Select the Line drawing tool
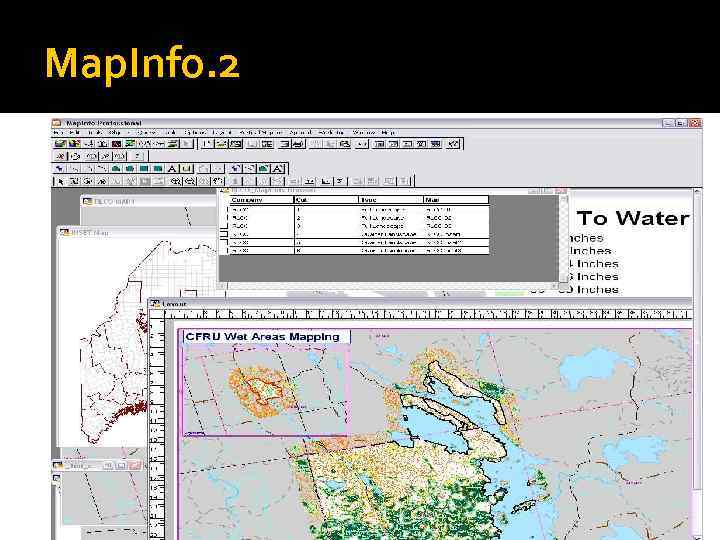 pos(74,169)
